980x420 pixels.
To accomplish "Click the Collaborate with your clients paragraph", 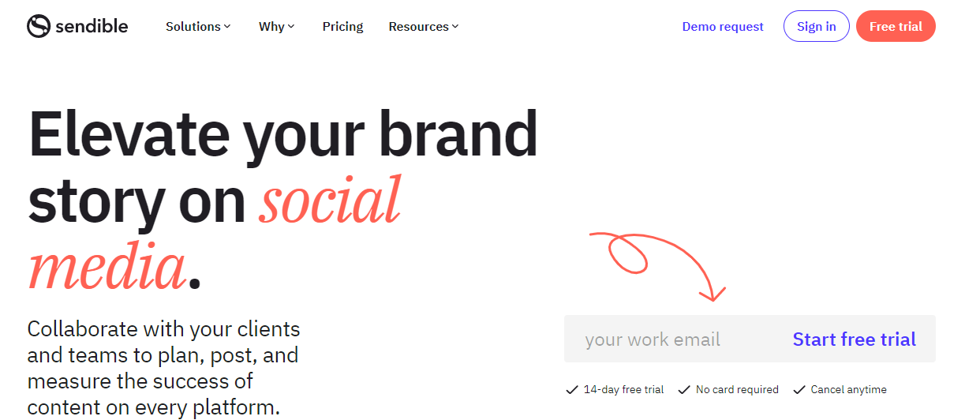I will pyautogui.click(x=163, y=368).
